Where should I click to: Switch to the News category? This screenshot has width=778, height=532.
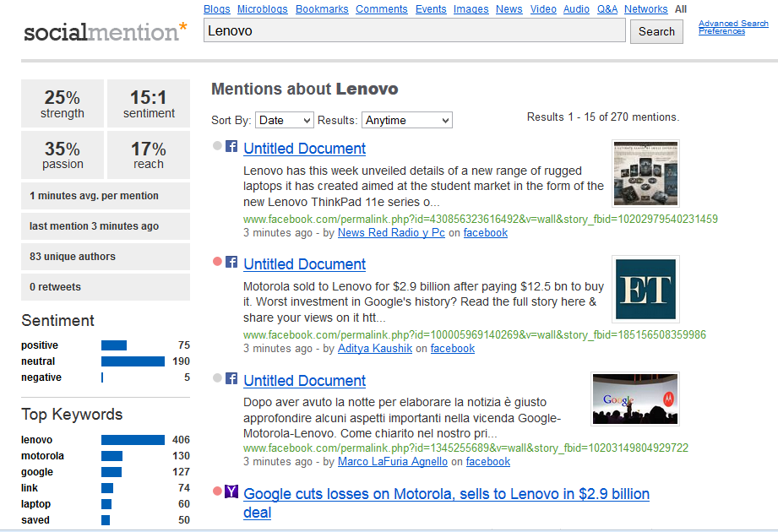point(509,9)
